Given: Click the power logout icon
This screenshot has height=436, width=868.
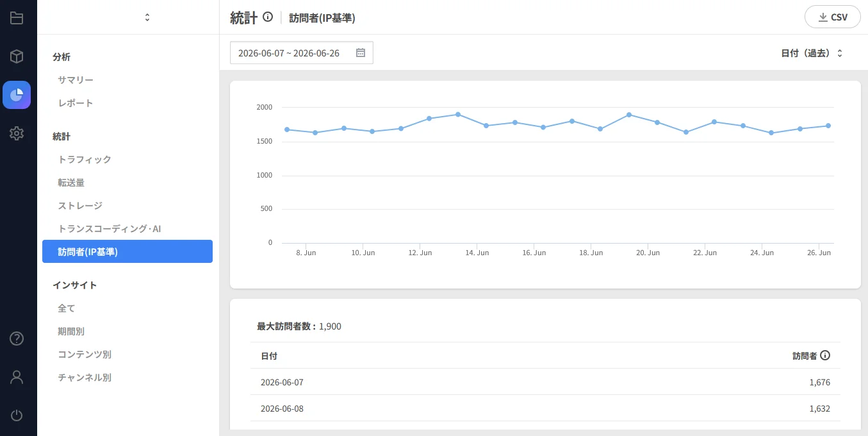Looking at the screenshot, I should (x=17, y=415).
